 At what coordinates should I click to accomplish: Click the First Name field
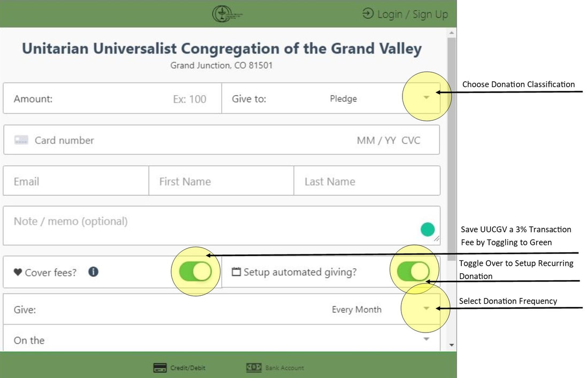pos(221,181)
